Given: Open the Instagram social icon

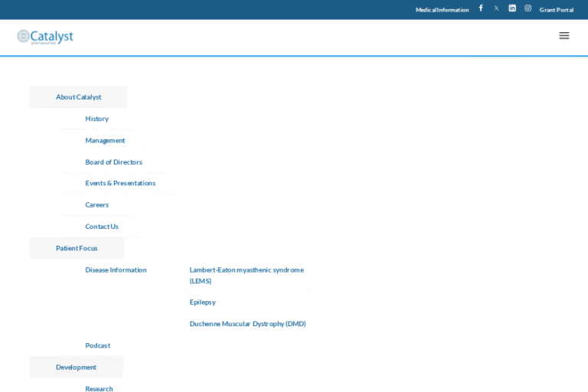Looking at the screenshot, I should (528, 8).
